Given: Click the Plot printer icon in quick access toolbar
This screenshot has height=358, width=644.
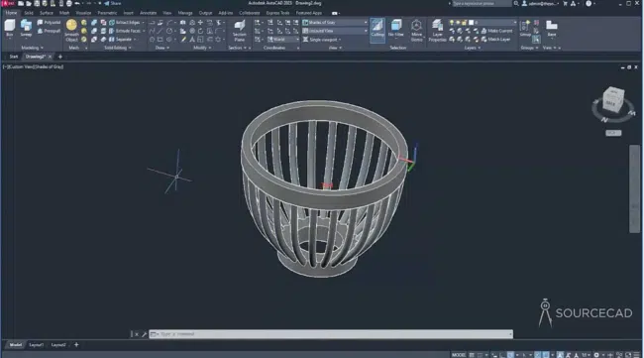Looking at the screenshot, I should click(69, 3).
